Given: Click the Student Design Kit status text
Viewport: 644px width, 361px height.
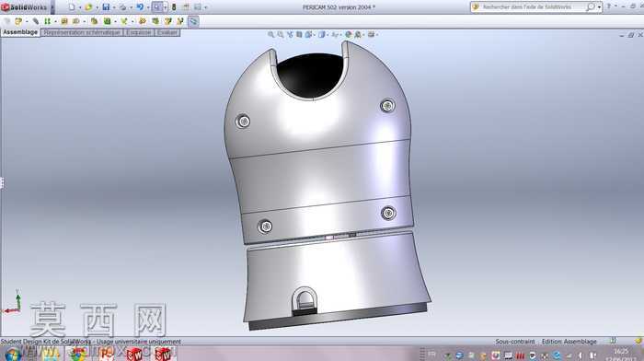Looking at the screenshot, I should coord(90,342).
